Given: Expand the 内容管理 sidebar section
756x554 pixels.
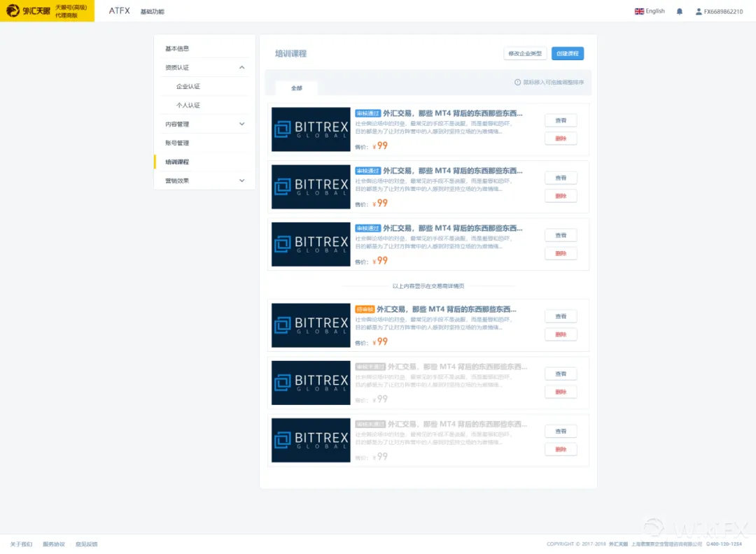Looking at the screenshot, I should point(241,124).
